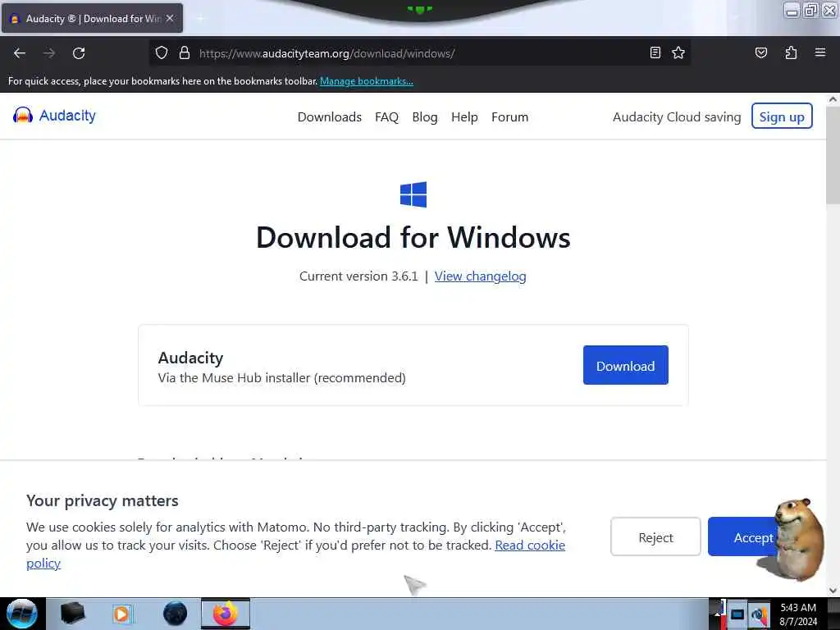The image size is (840, 630).
Task: Click the Current version 3.6.1 text
Action: point(358,276)
